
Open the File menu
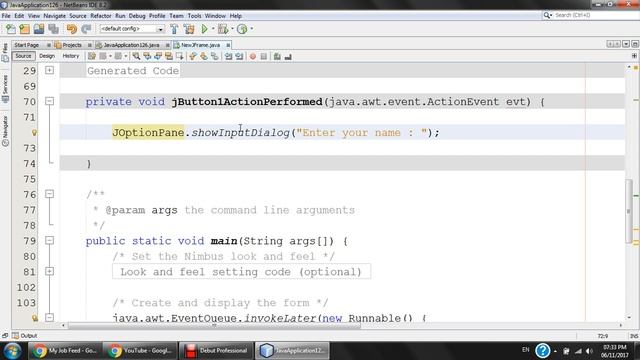(6, 16)
